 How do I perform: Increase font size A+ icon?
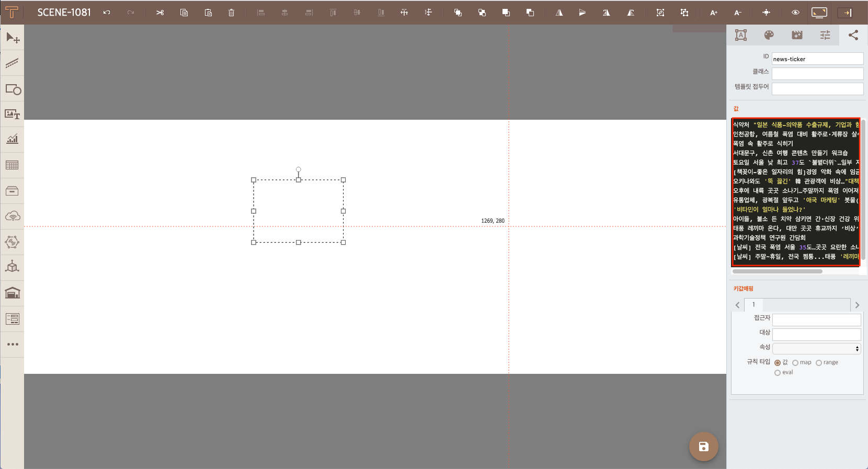[x=714, y=13]
